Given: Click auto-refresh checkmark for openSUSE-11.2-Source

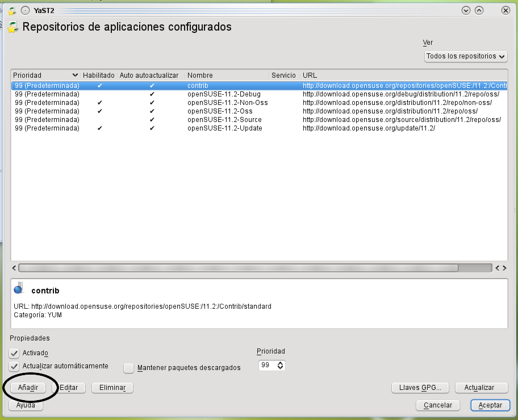Looking at the screenshot, I should (x=152, y=120).
